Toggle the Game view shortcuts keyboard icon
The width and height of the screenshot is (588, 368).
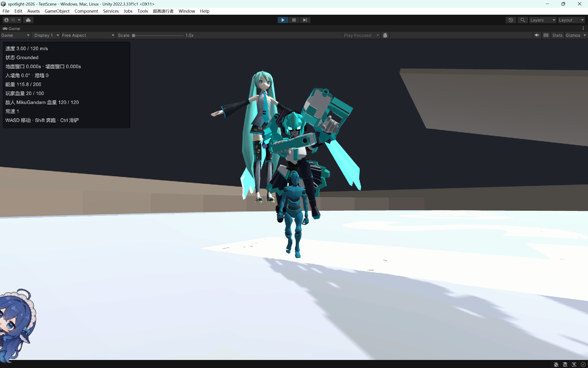point(546,35)
